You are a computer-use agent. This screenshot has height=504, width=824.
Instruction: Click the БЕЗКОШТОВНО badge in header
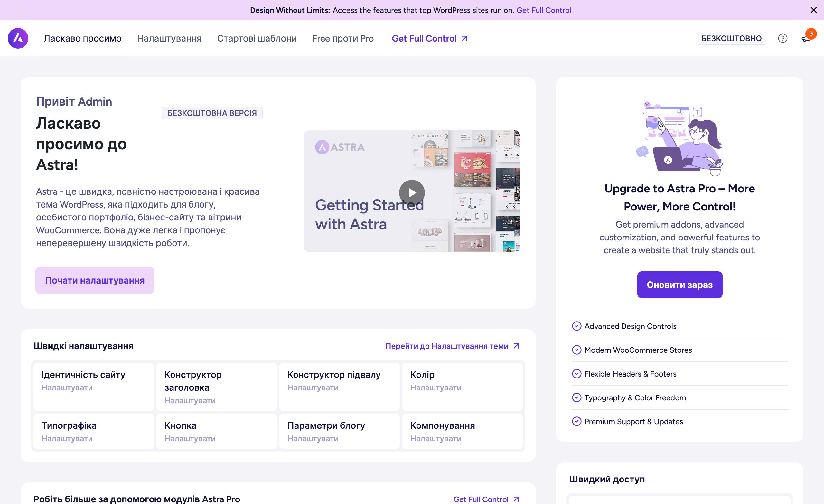point(731,39)
